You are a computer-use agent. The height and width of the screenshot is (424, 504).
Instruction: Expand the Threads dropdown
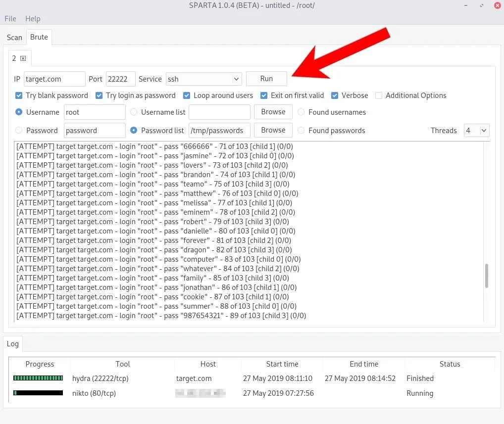tap(477, 131)
